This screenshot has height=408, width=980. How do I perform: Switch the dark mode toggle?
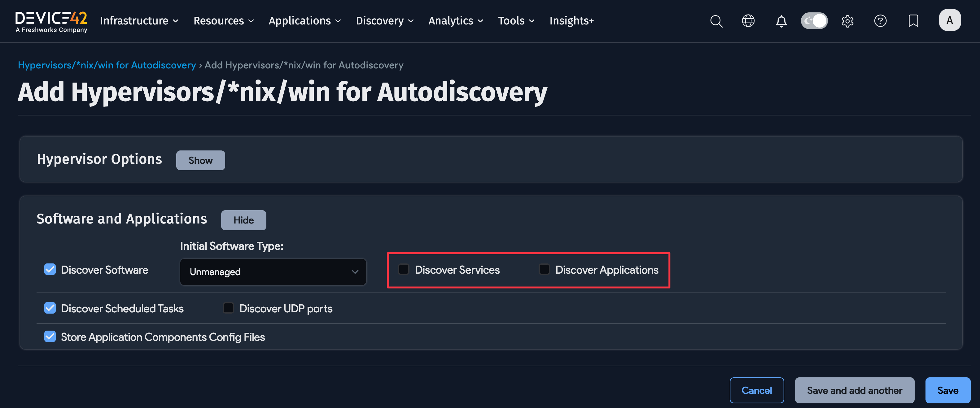[814, 21]
